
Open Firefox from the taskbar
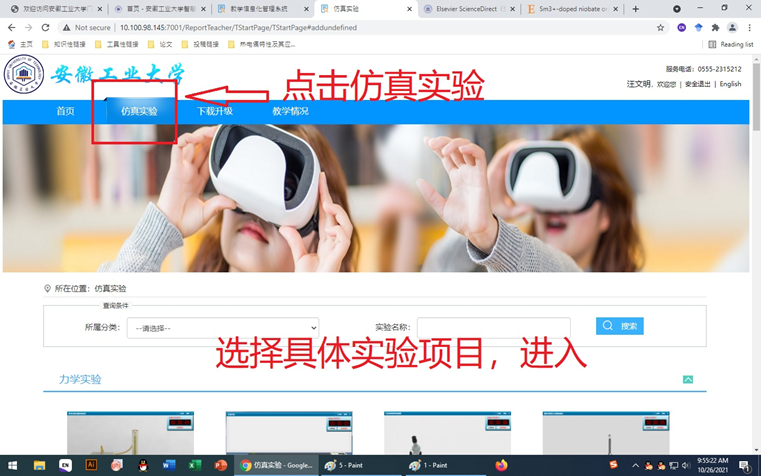tap(501, 465)
